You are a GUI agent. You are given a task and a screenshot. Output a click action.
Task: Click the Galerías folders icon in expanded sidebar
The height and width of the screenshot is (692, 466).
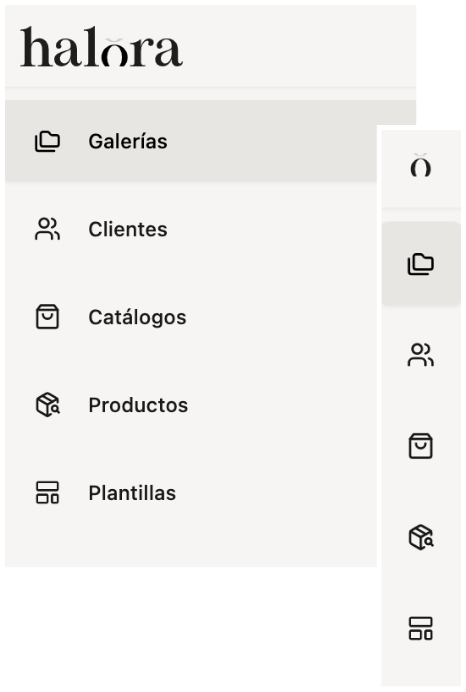[x=47, y=142]
